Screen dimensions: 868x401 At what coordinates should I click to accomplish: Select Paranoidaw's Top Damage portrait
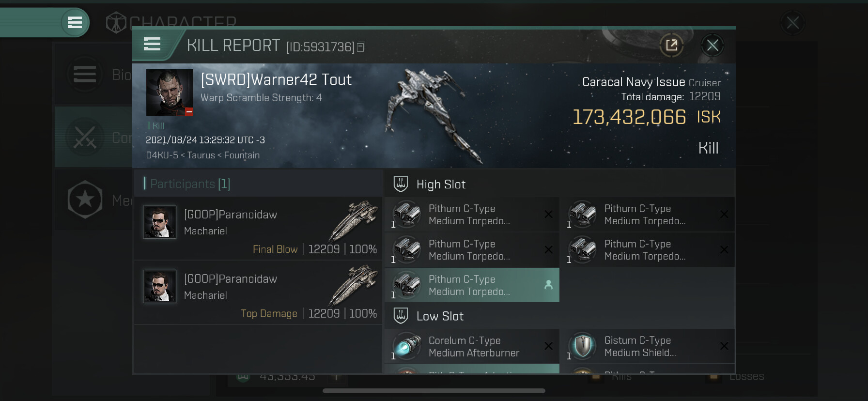(x=159, y=287)
